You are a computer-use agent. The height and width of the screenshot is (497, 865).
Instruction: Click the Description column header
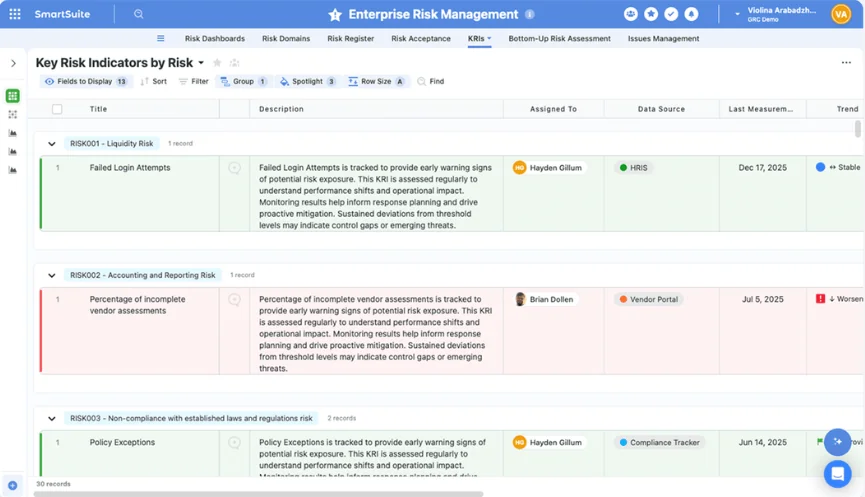point(376,109)
